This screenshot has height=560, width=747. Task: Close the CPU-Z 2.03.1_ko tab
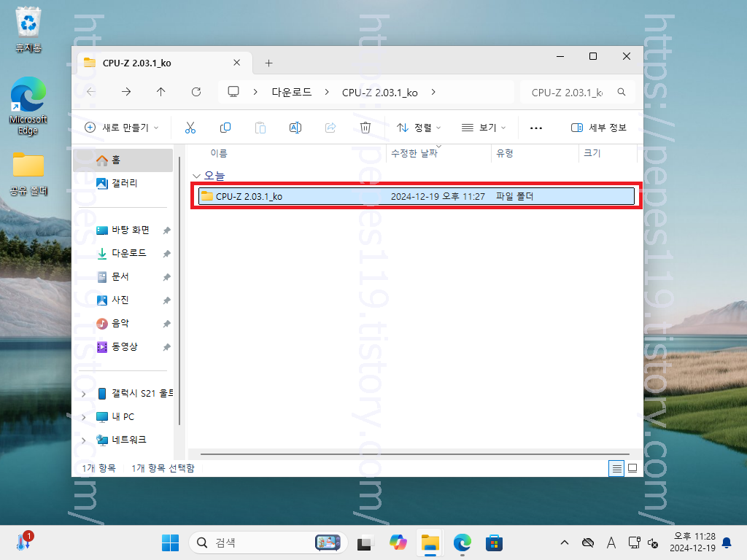click(x=237, y=63)
